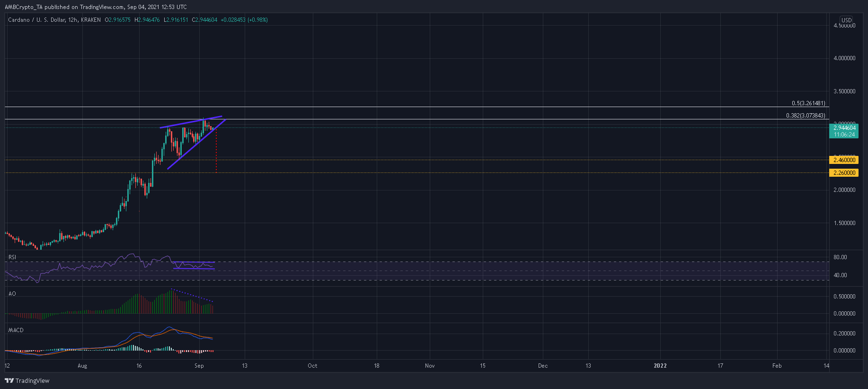The width and height of the screenshot is (868, 389).
Task: Open the USD currency selector
Action: [846, 20]
